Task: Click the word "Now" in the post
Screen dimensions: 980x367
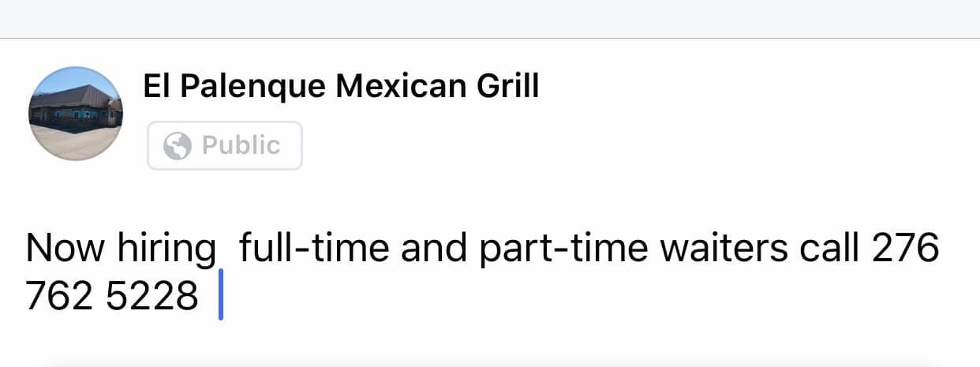Action: point(65,249)
